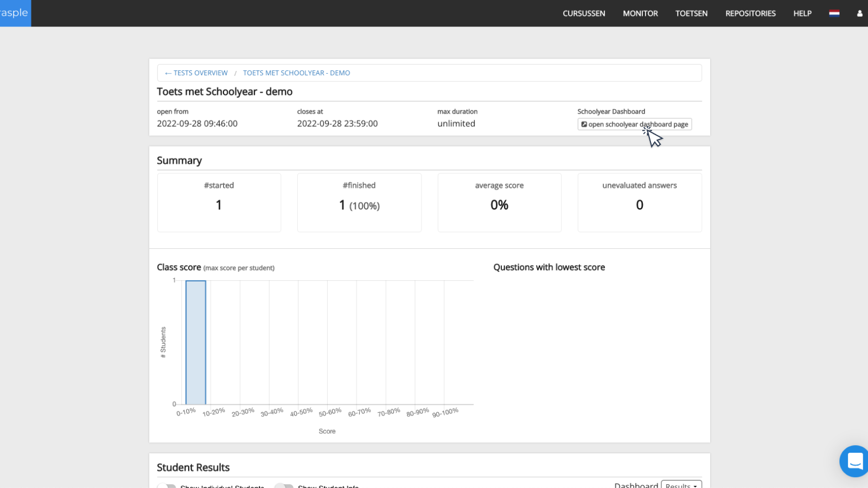Toggle Show Student Info switch
The height and width of the screenshot is (488, 868).
(x=284, y=486)
